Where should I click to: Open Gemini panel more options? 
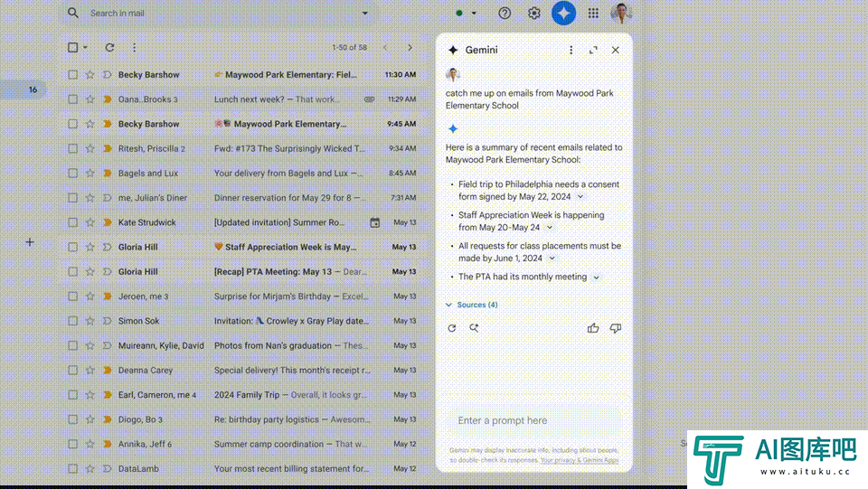[x=571, y=50]
